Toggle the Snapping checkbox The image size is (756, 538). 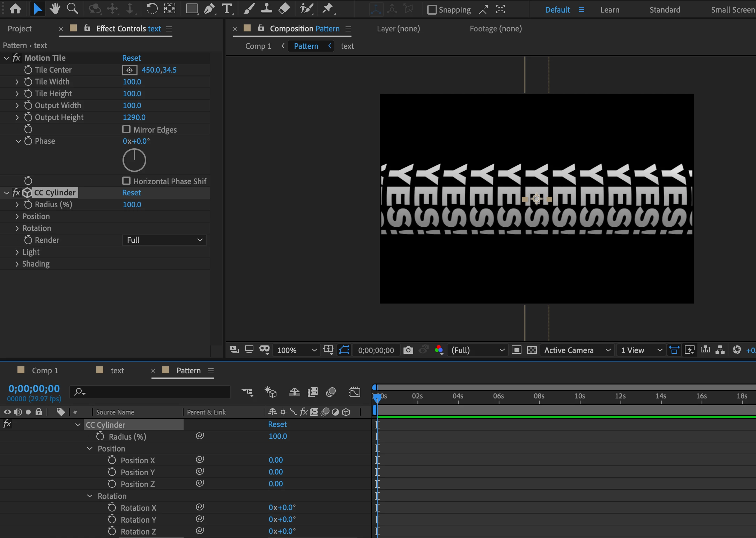click(432, 10)
